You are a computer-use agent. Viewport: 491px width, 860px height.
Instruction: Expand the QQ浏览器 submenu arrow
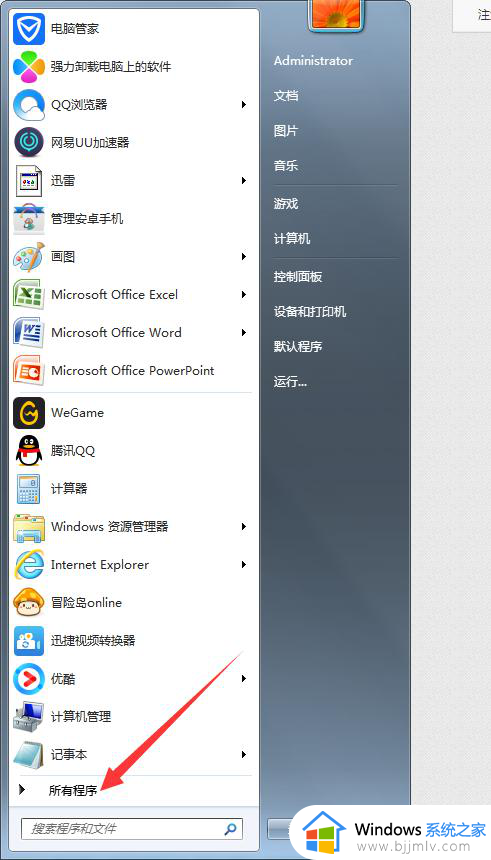[x=244, y=104]
